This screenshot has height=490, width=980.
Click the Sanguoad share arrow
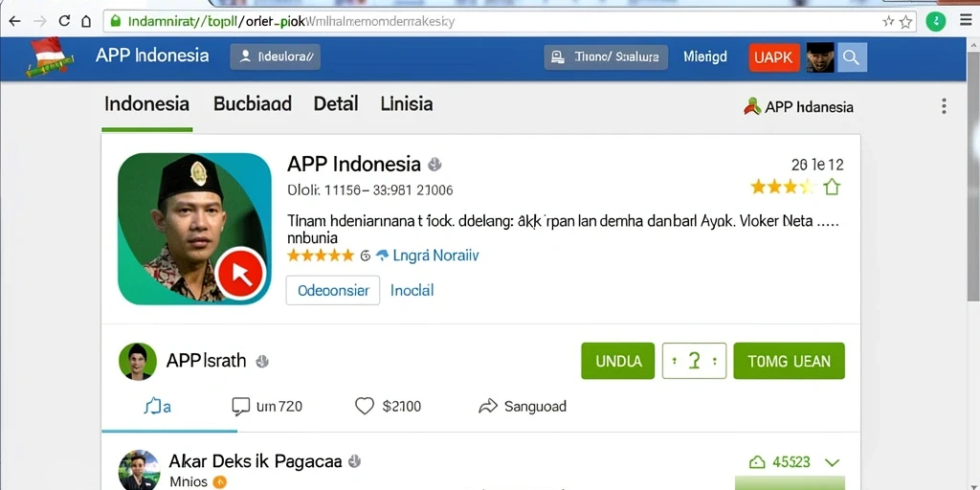[523, 406]
